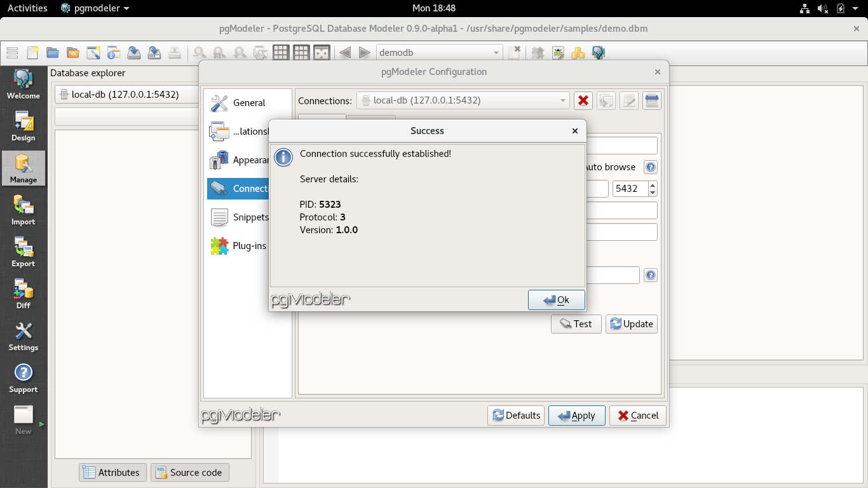This screenshot has height=488, width=868.
Task: Open help via the question mark beside Auto browse
Action: click(650, 167)
